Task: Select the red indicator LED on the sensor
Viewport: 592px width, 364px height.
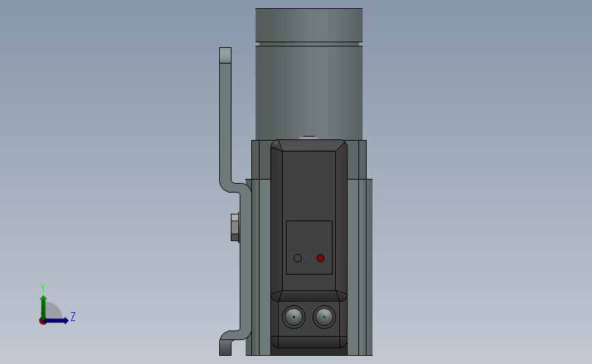Action: point(320,258)
